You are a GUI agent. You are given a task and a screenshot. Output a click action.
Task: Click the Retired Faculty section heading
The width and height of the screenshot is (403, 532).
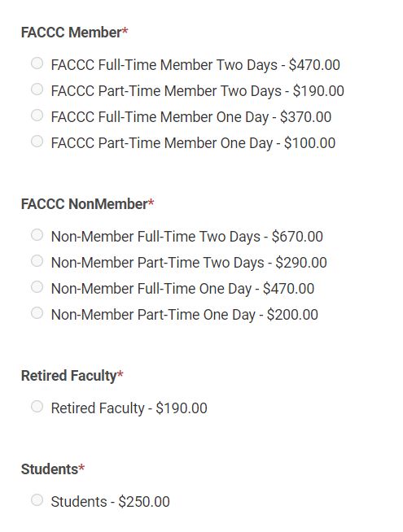72,376
